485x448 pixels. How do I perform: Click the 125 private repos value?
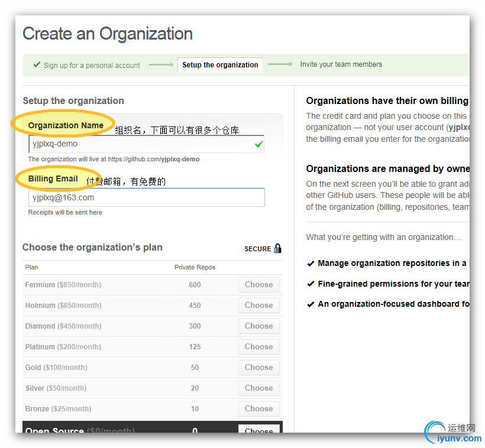pos(195,347)
